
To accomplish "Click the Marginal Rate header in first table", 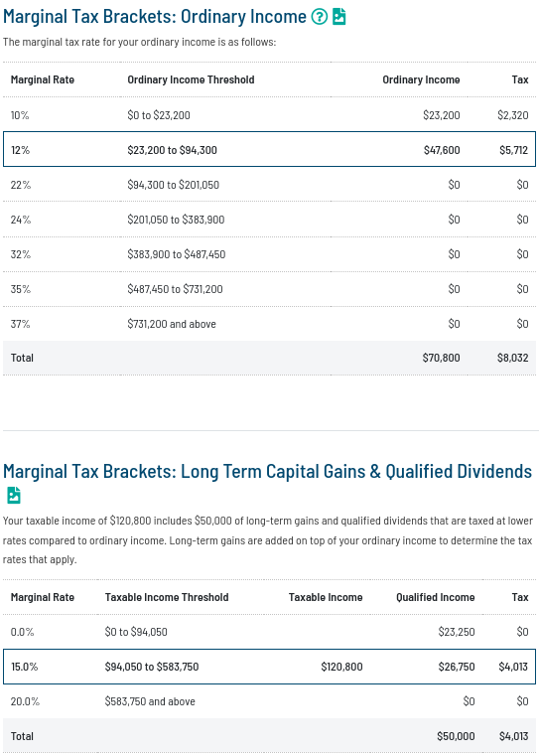I will pos(43,79).
